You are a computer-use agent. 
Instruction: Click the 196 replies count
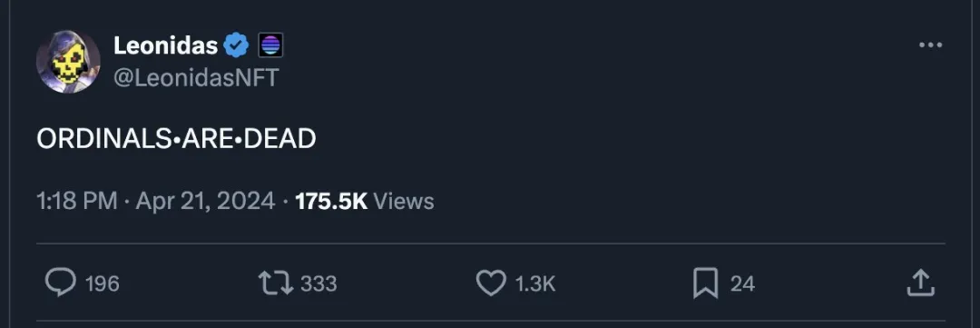click(102, 284)
